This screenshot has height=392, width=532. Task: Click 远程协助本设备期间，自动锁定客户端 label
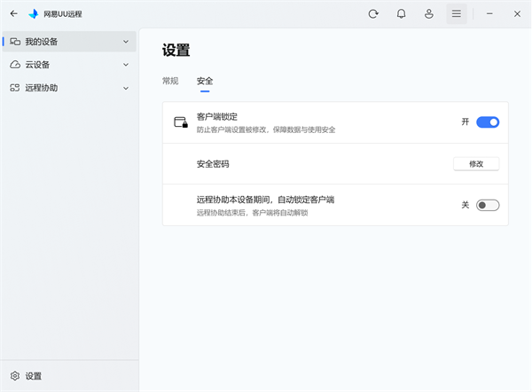pos(265,200)
